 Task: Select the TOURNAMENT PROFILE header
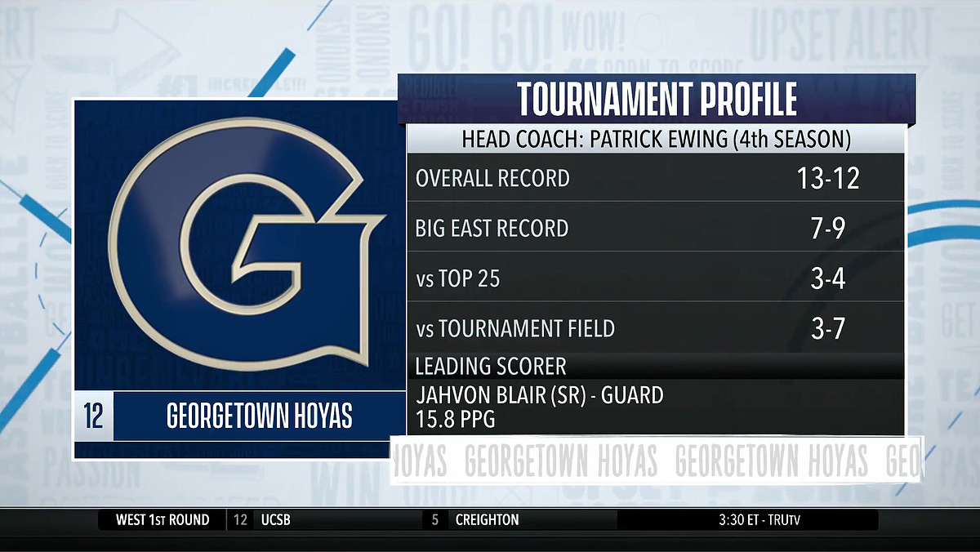657,100
